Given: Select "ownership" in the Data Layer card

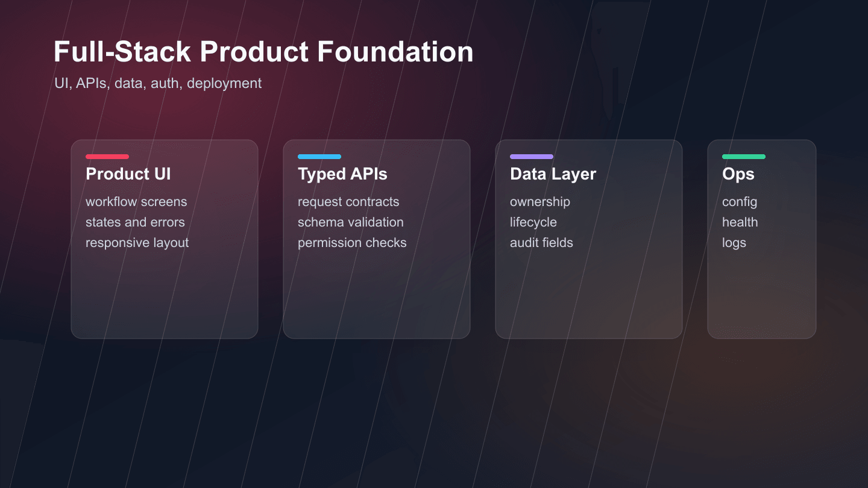Looking at the screenshot, I should pyautogui.click(x=540, y=202).
